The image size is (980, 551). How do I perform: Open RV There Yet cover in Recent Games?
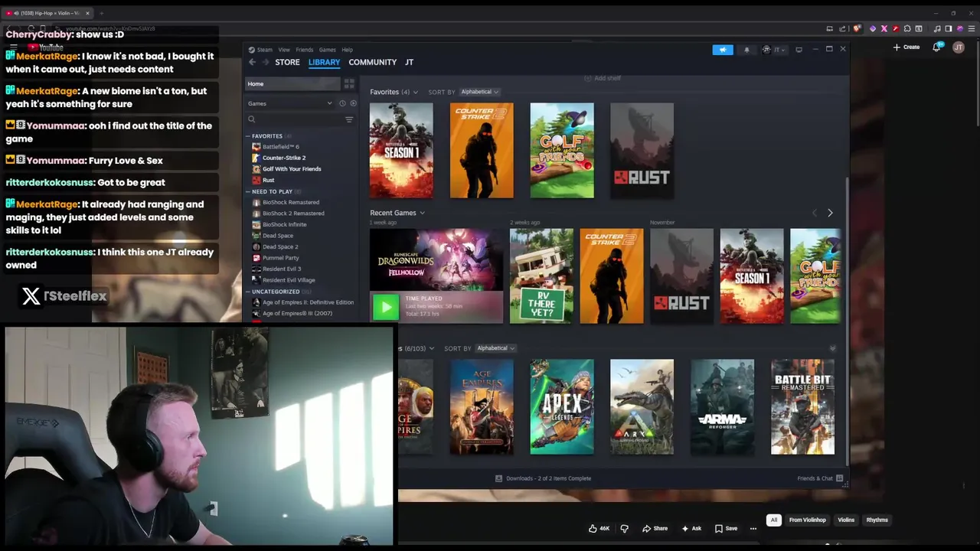(541, 276)
